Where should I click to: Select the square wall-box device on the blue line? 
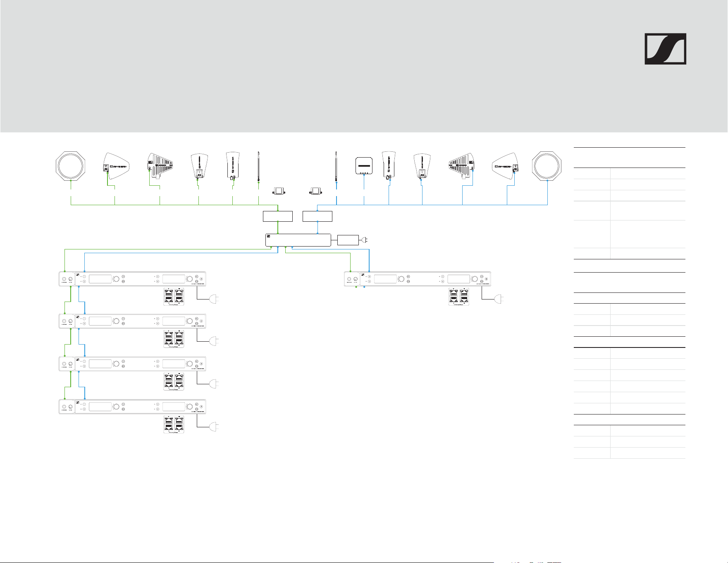point(364,166)
